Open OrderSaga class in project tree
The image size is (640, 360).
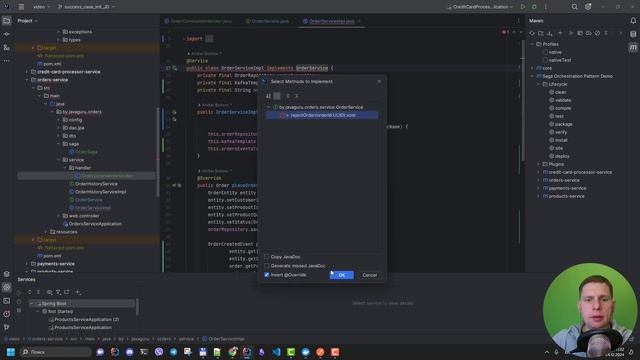point(83,152)
